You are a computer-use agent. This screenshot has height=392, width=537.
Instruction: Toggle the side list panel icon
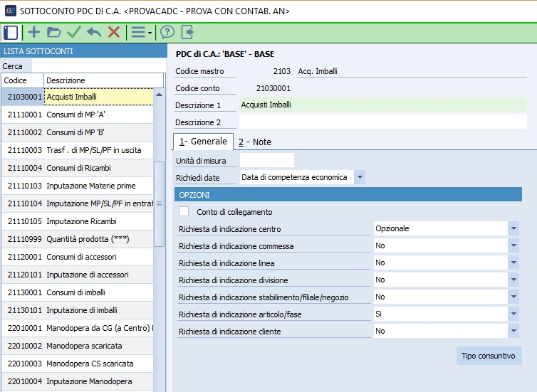11,32
